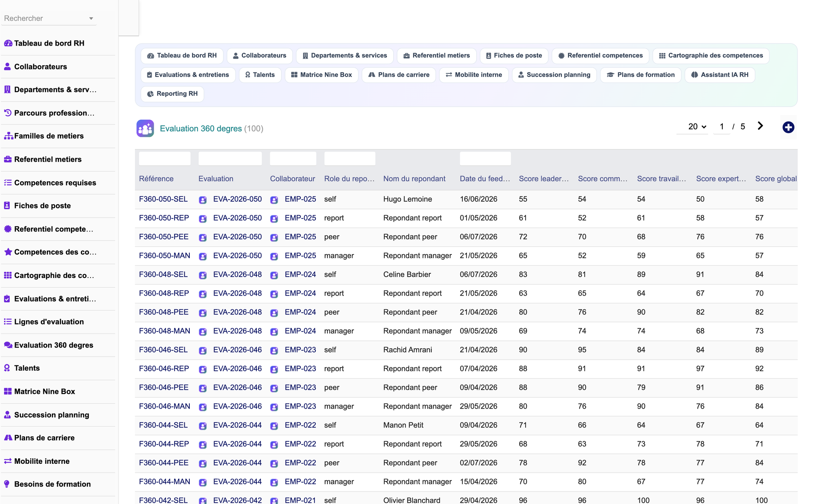Click the Collaborateur column filter field
The image size is (815, 504).
pos(293,159)
